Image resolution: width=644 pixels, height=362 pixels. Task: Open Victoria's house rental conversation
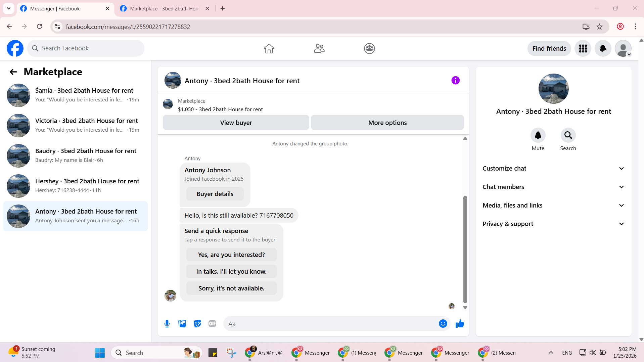pos(76,125)
